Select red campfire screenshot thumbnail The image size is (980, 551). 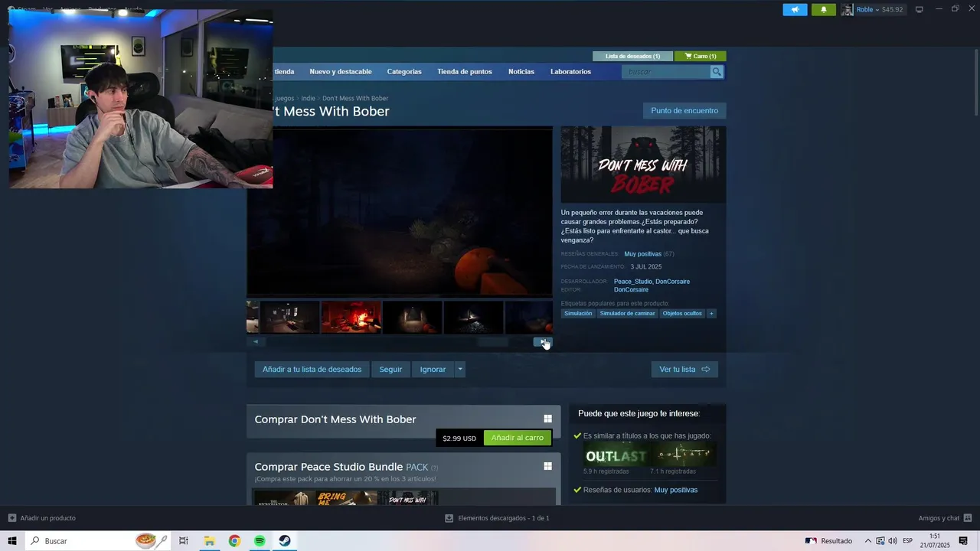pos(351,317)
